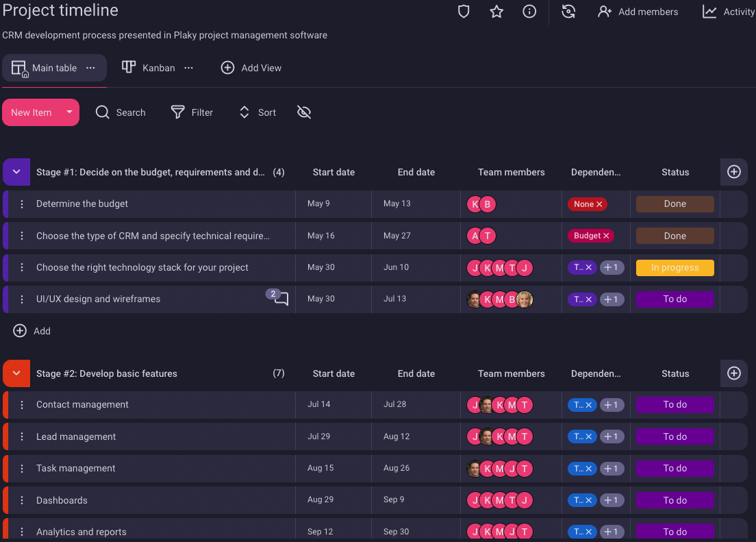756x542 pixels.
Task: Remove the None dependency tag
Action: point(599,204)
